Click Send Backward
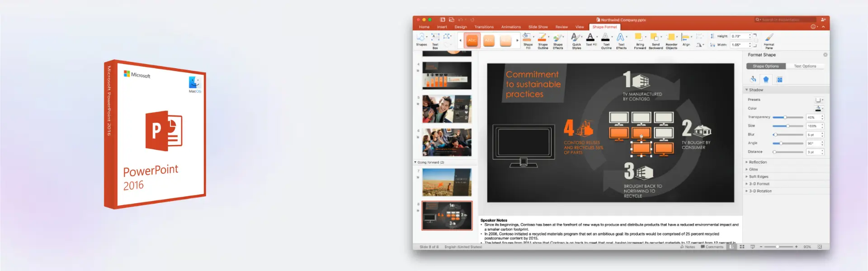 point(656,41)
